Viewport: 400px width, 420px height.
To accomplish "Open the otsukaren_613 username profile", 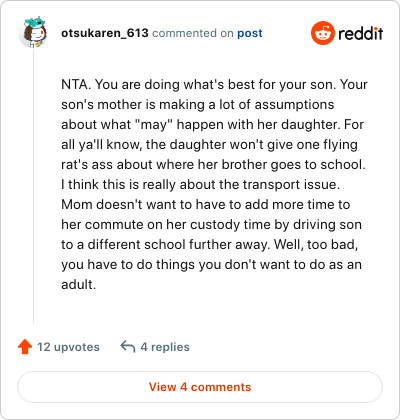I will [x=105, y=33].
